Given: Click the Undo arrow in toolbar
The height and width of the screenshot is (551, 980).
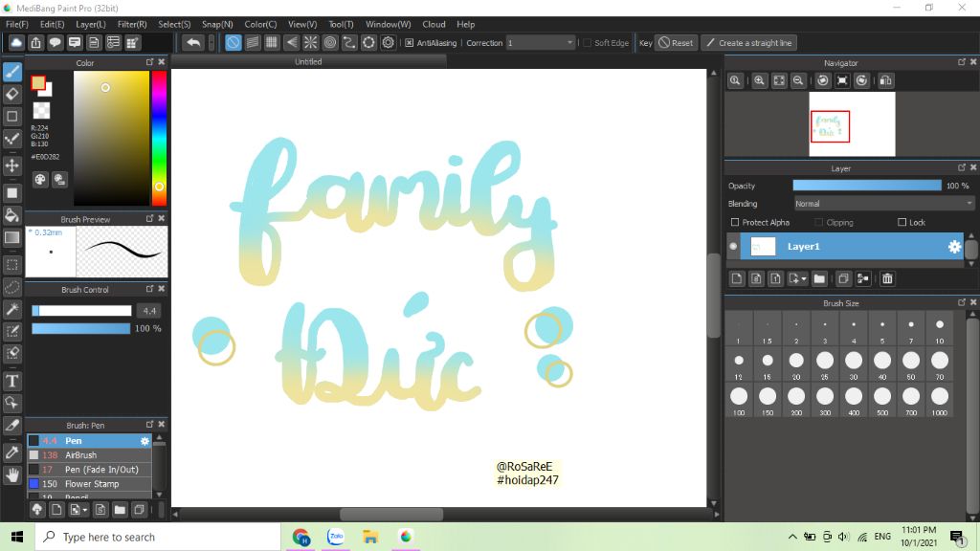Looking at the screenshot, I should (x=193, y=42).
